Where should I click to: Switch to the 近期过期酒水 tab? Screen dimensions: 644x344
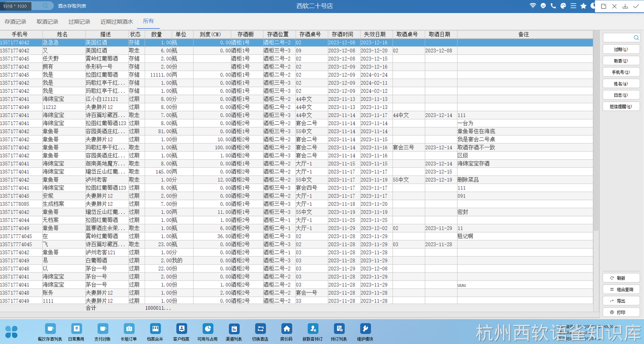pos(117,22)
